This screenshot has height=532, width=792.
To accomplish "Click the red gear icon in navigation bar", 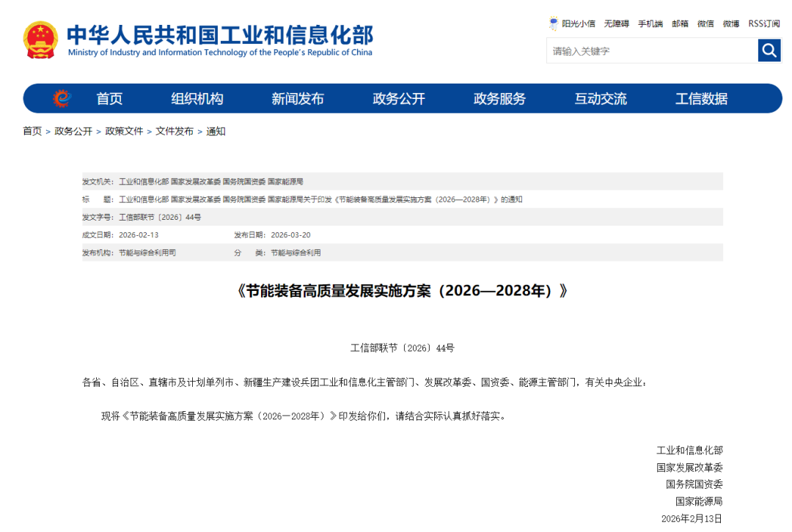I will (x=62, y=98).
